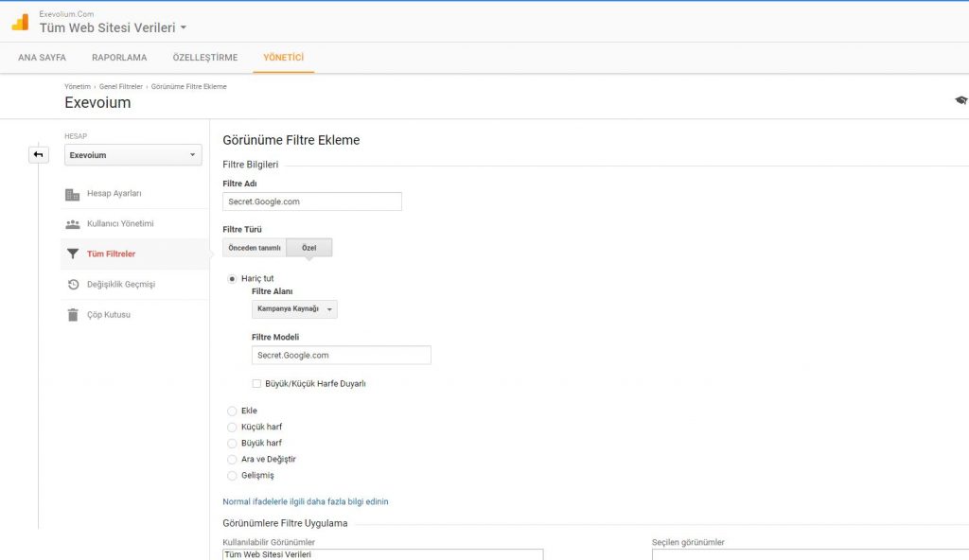This screenshot has height=560, width=969.
Task: Open the ÖZELLEŞTİRME tab
Action: point(204,58)
